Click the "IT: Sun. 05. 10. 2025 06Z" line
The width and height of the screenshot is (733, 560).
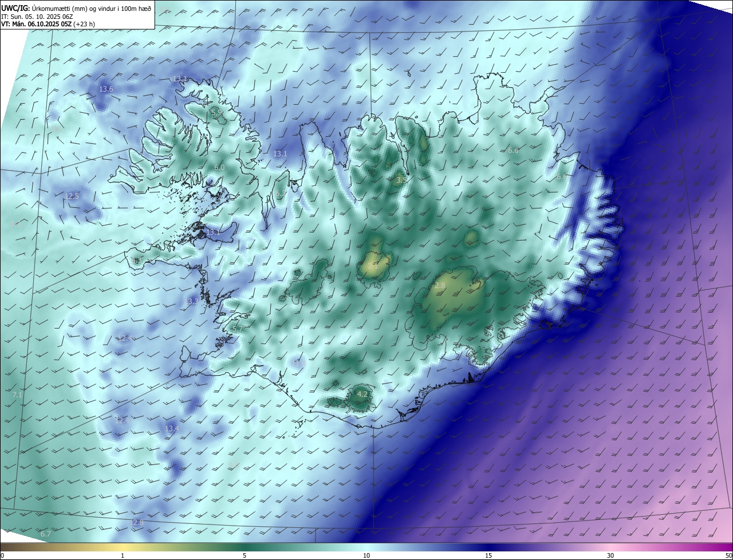point(37,17)
